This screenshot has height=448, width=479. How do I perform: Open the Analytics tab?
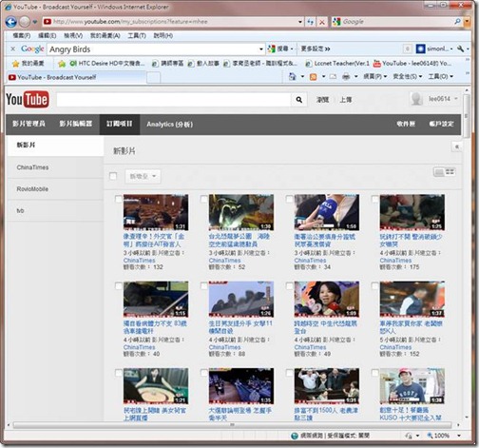tap(169, 125)
